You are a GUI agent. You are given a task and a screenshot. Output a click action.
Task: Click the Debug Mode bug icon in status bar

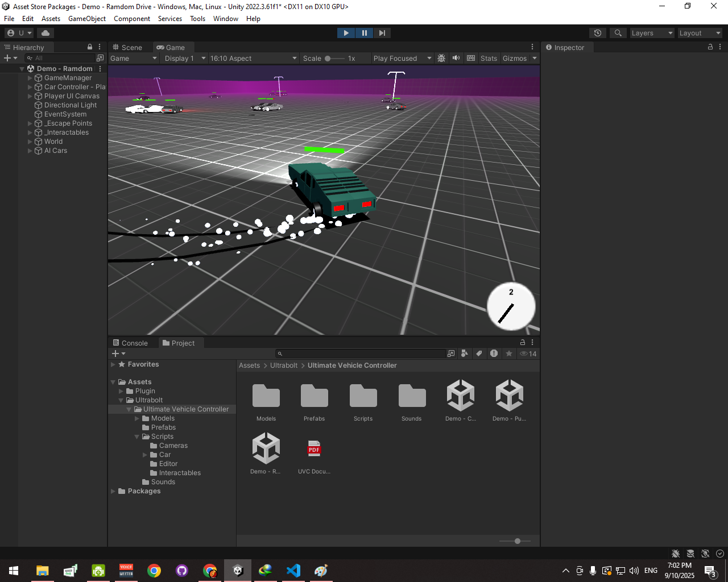pos(676,554)
